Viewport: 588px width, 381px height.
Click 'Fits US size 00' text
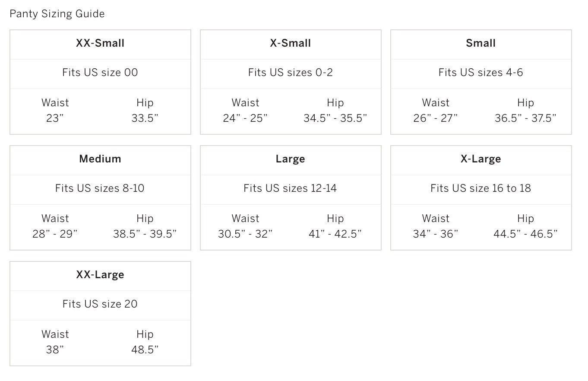pyautogui.click(x=100, y=73)
